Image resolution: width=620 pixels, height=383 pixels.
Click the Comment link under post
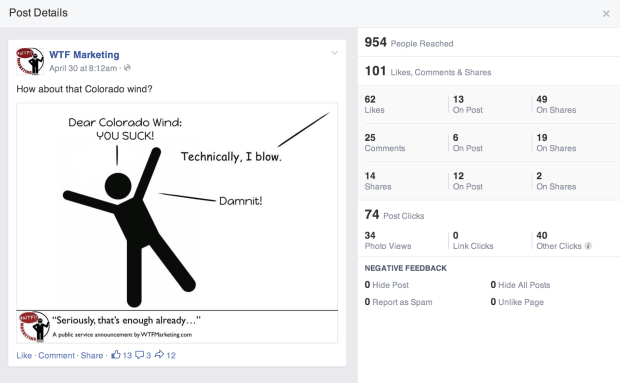[56, 355]
